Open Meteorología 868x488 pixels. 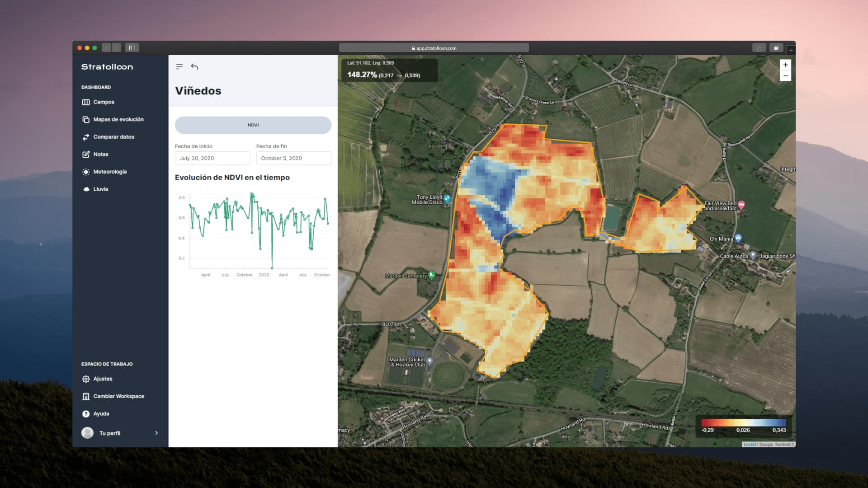pyautogui.click(x=110, y=172)
